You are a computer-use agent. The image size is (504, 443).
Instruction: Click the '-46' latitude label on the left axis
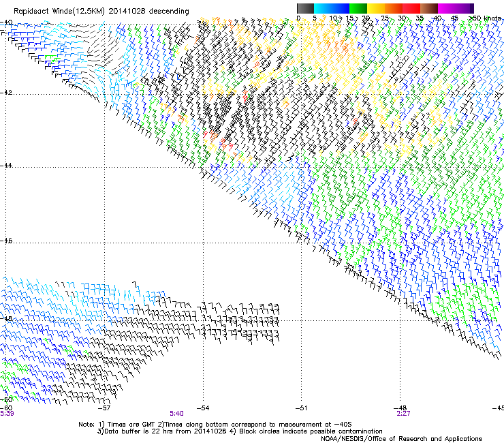pos(6,241)
